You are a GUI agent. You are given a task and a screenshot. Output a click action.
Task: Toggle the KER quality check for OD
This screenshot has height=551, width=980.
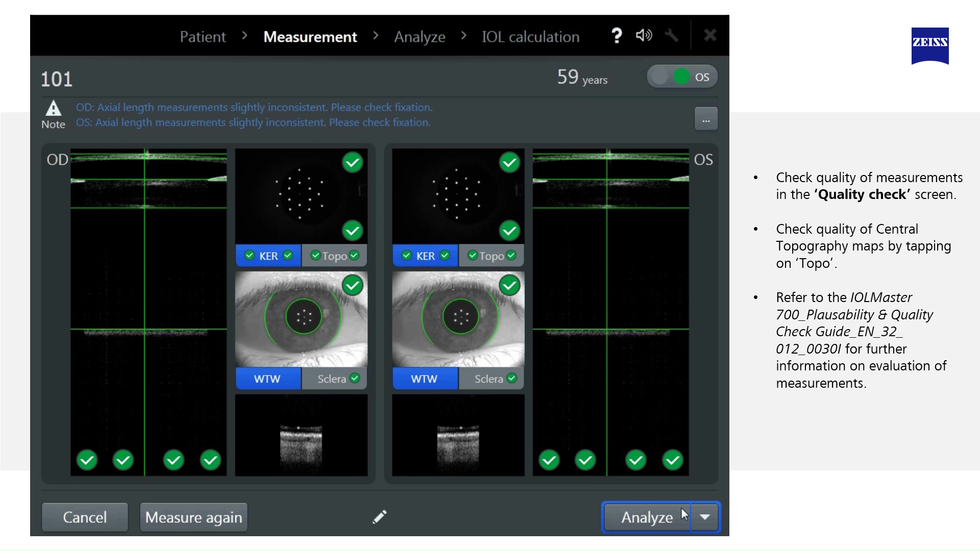(268, 256)
